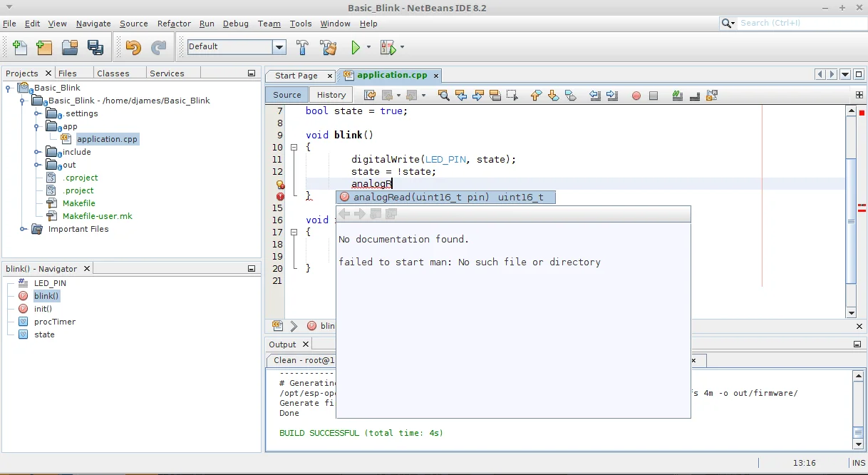Collapse the Basic_Blink root project node

(9, 88)
